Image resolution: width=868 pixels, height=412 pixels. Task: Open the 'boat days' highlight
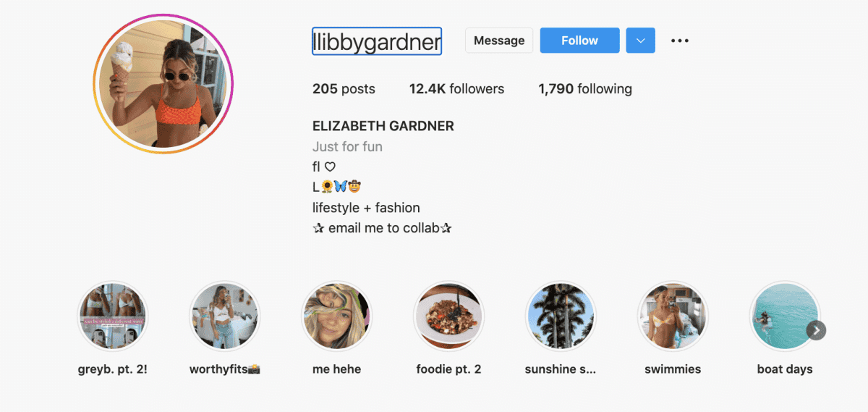785,316
